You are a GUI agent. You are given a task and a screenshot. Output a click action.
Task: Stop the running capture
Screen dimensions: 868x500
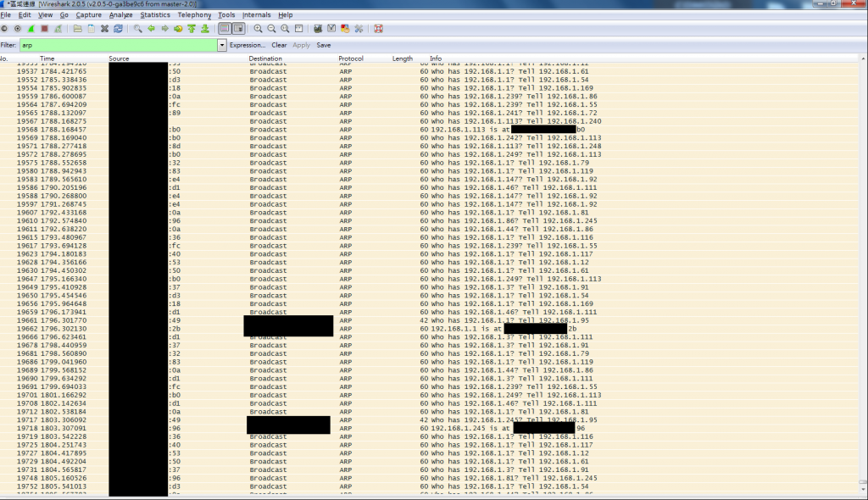point(45,29)
